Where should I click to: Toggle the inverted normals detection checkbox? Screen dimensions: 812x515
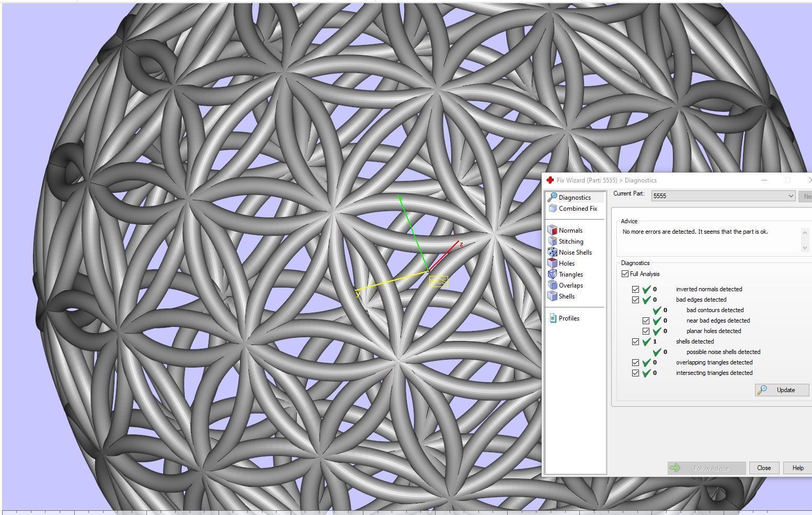[635, 289]
